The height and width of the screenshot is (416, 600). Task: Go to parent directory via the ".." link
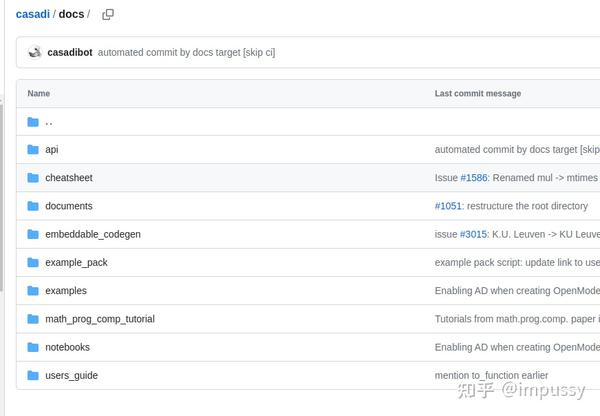[x=49, y=122]
